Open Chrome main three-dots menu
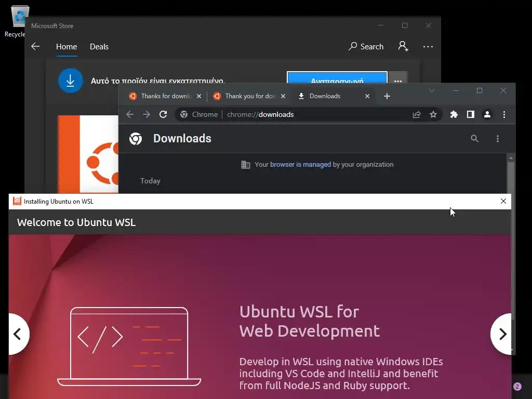Screen dimensions: 532x399 click(504, 114)
